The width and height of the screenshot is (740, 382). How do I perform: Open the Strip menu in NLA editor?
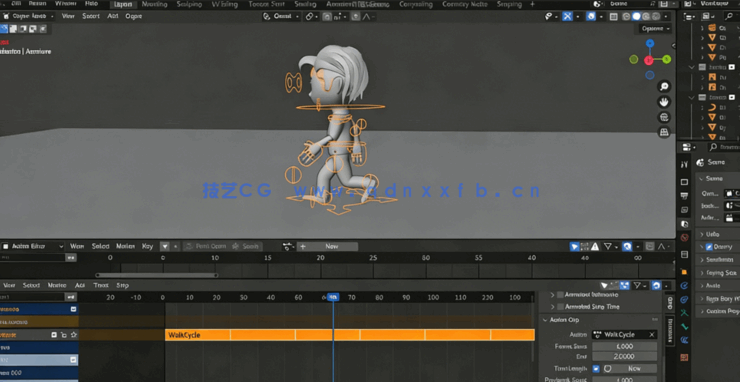[x=123, y=286]
